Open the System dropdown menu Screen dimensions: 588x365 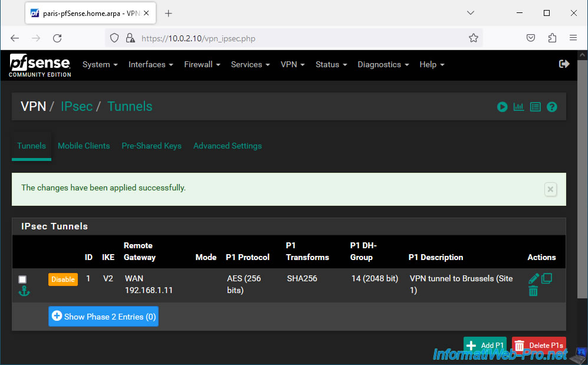pyautogui.click(x=100, y=65)
